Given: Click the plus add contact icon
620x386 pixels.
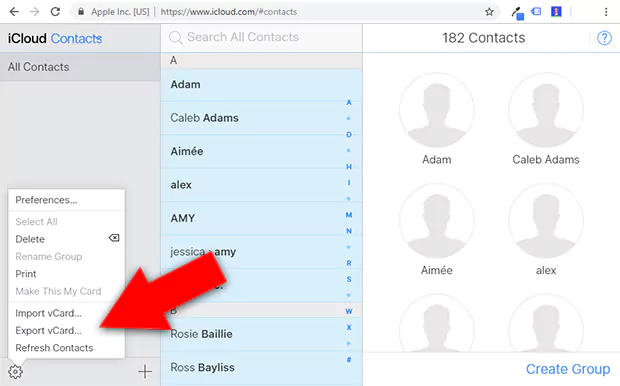Looking at the screenshot, I should coord(145,371).
